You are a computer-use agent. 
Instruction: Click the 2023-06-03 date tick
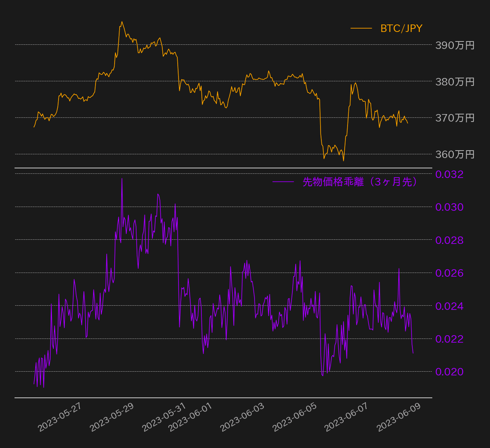[x=243, y=417]
